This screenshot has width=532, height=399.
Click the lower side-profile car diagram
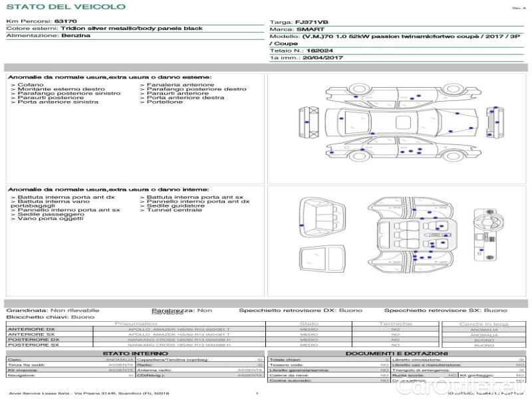[404, 148]
